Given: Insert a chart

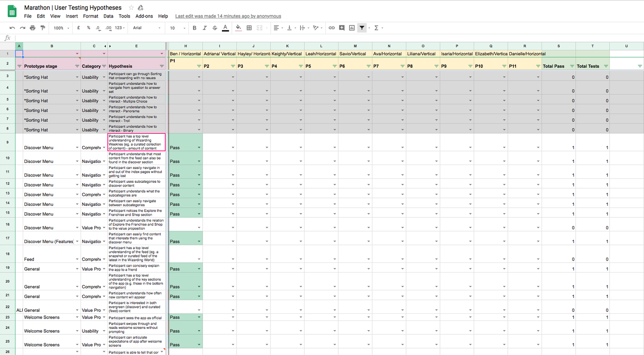Looking at the screenshot, I should pyautogui.click(x=352, y=28).
